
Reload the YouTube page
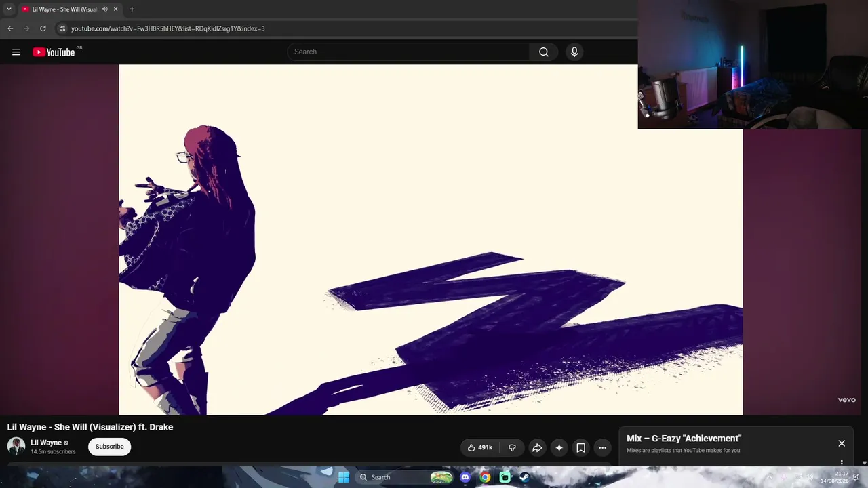tap(43, 28)
